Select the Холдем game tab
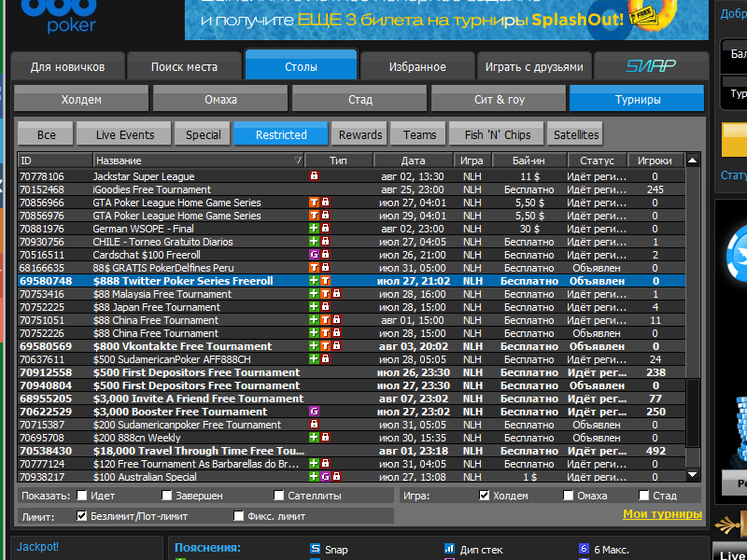 [81, 99]
